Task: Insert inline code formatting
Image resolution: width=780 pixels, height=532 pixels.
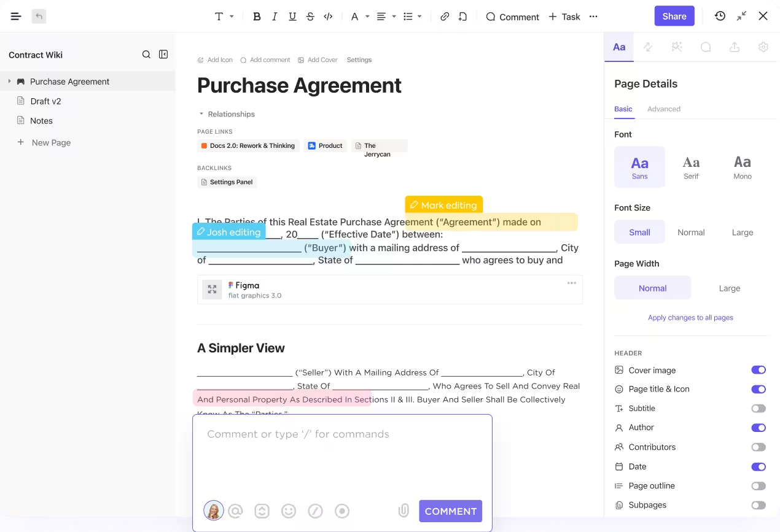Action: click(328, 17)
